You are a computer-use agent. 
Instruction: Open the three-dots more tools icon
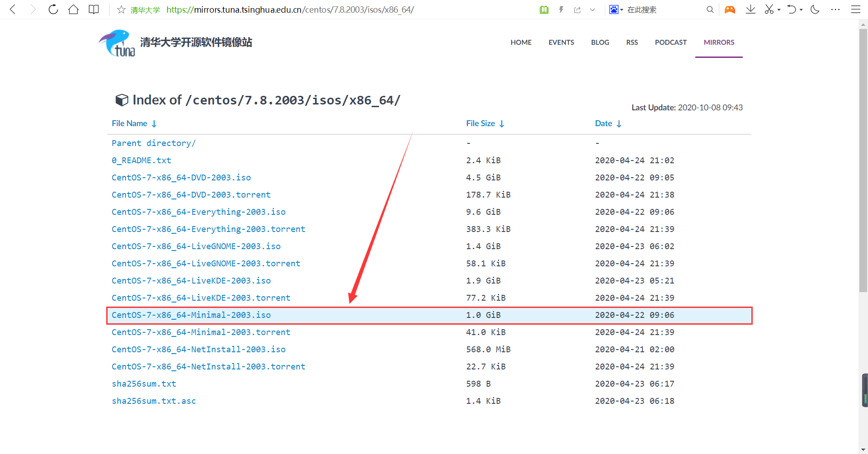point(835,9)
